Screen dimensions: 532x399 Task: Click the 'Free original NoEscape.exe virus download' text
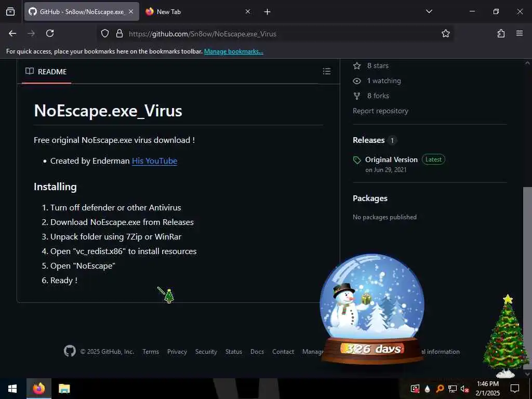(114, 140)
